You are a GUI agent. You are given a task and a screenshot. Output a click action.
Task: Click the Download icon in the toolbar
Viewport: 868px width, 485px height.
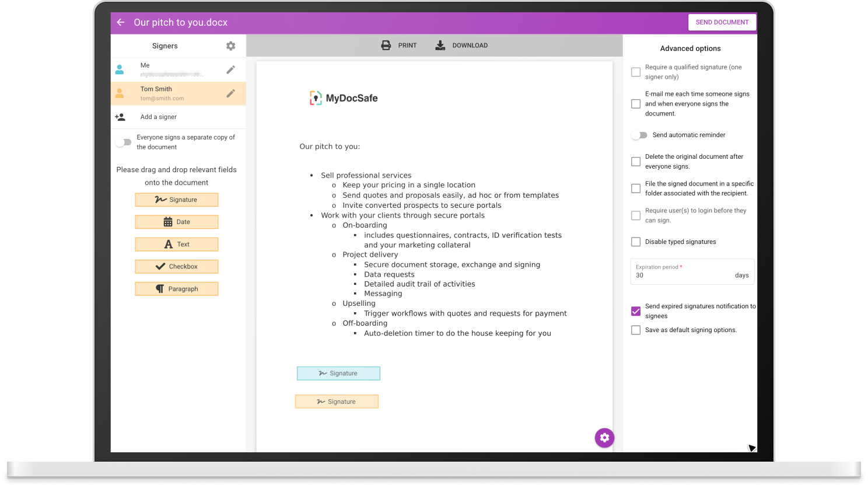point(439,45)
